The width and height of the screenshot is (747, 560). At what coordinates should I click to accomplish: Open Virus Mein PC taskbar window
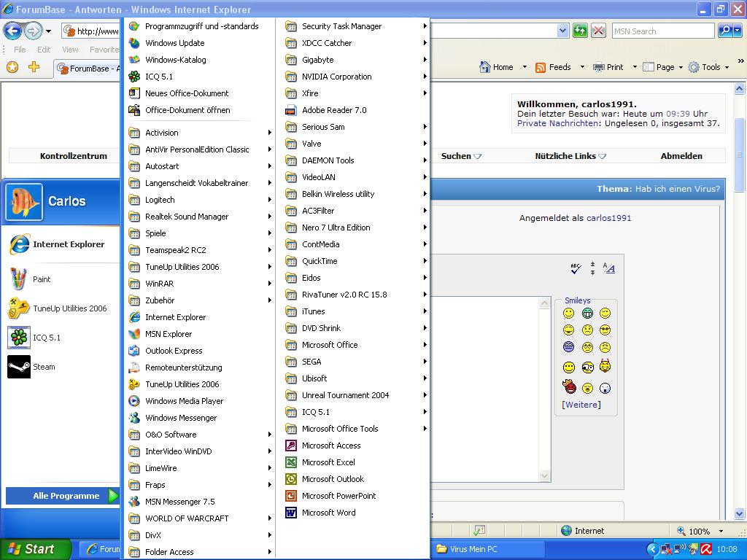tap(487, 550)
